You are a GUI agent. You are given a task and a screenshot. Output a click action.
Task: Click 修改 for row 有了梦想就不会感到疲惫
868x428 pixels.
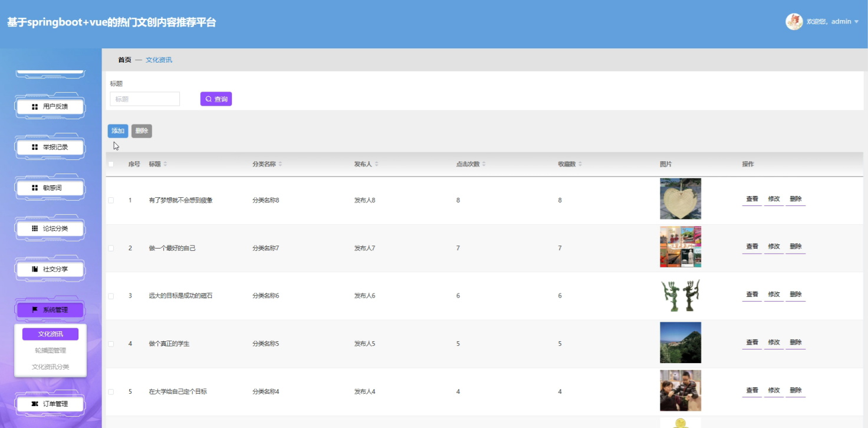774,199
